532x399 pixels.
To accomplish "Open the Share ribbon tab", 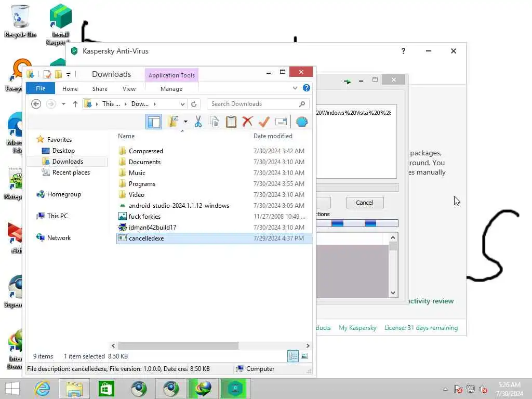I will click(x=100, y=88).
